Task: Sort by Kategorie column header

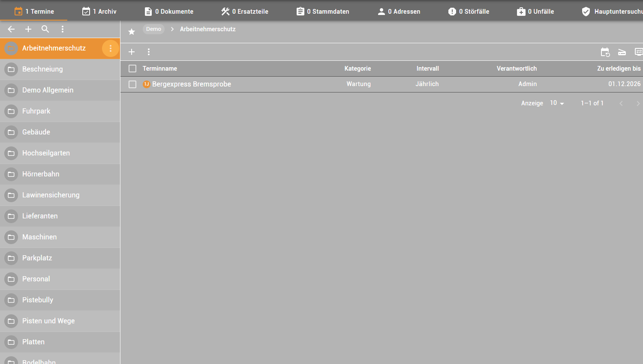Action: 358,69
